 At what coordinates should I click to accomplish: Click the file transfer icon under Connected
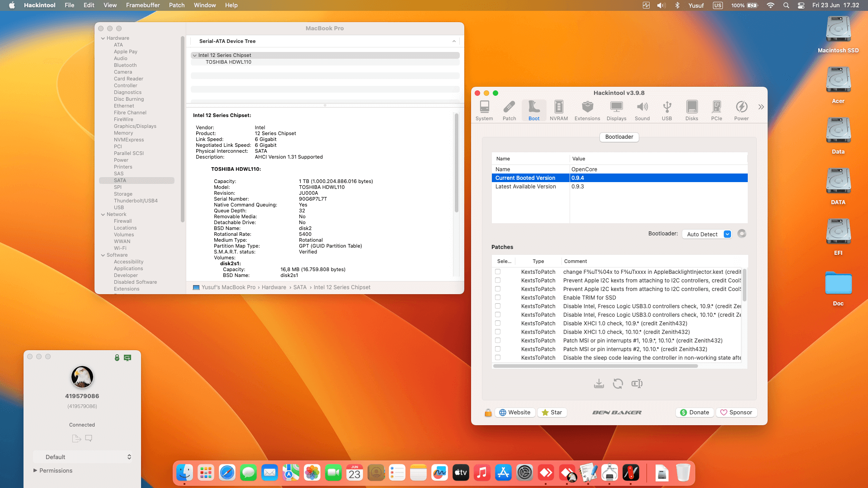click(x=76, y=438)
